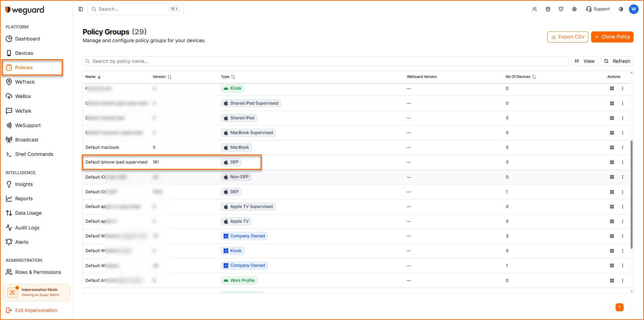Open the users icon in top bar
Screen dimensions: 644x320
535,9
